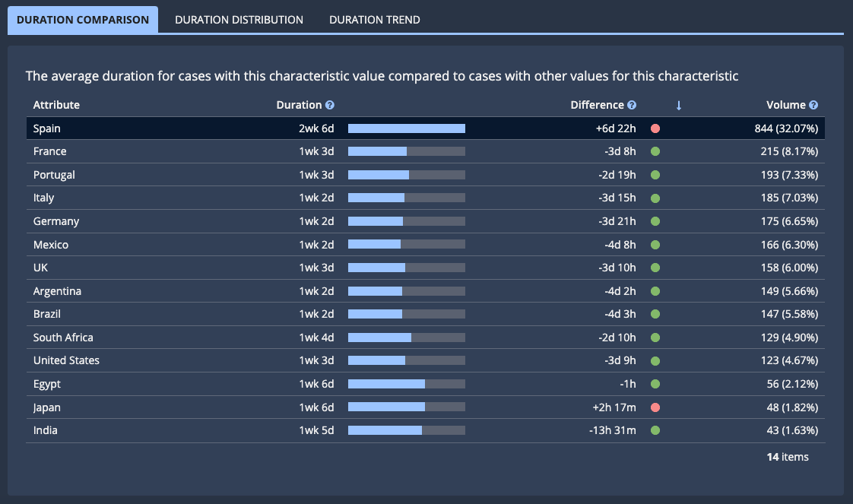Click the 215 (8.17%) volume value
The width and height of the screenshot is (853, 504).
(x=789, y=151)
